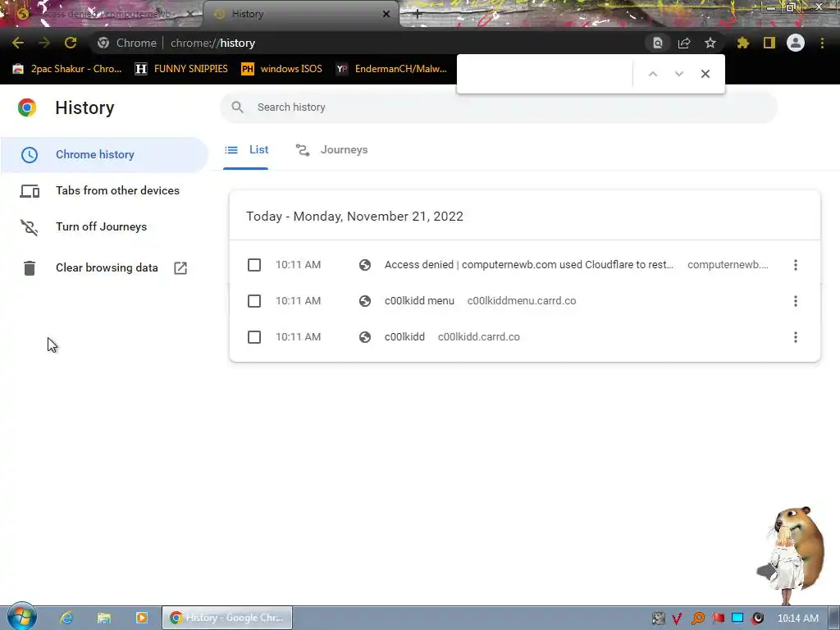The width and height of the screenshot is (840, 630).
Task: Open the c00lkidd menu history link
Action: point(419,301)
